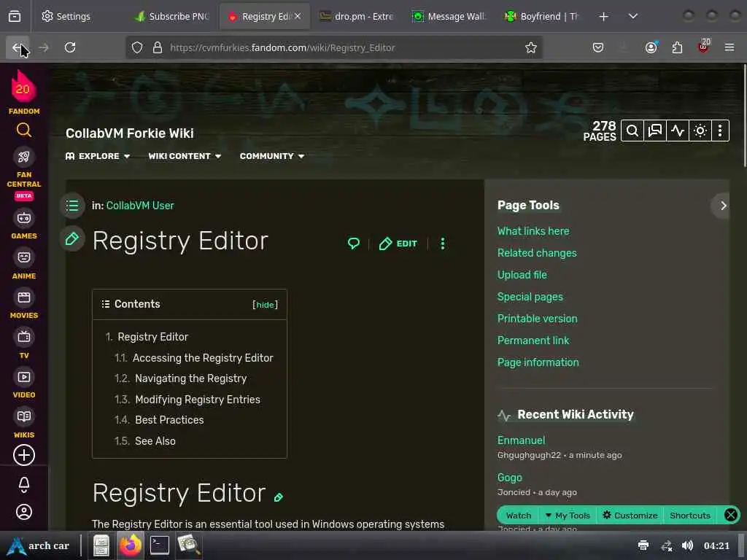Close the bottom toolbar with X

[730, 515]
